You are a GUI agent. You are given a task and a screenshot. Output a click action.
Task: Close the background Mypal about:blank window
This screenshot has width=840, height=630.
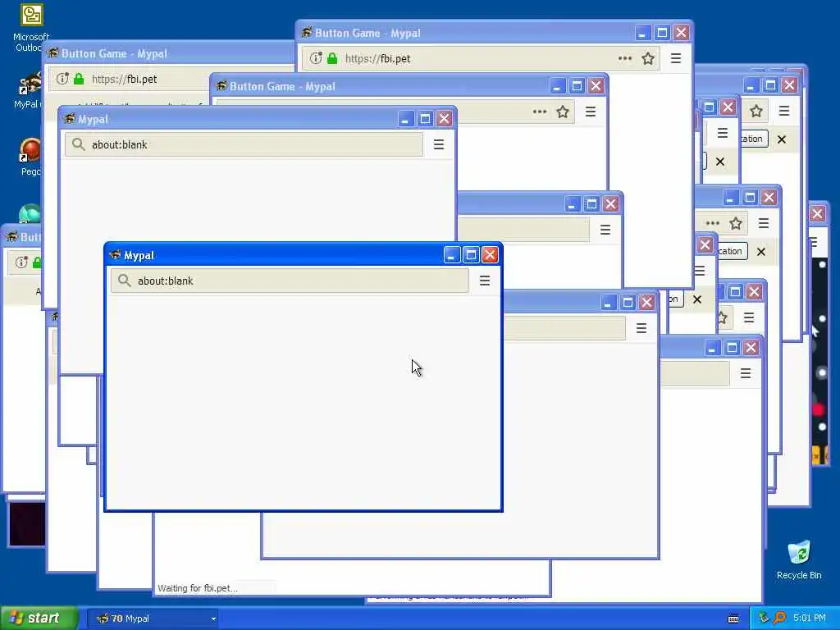tap(444, 118)
